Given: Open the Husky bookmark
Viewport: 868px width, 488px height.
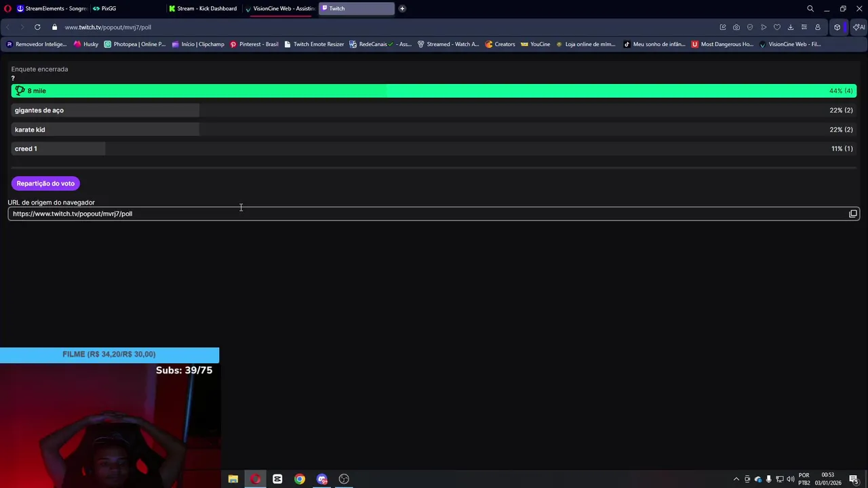Looking at the screenshot, I should tap(86, 44).
